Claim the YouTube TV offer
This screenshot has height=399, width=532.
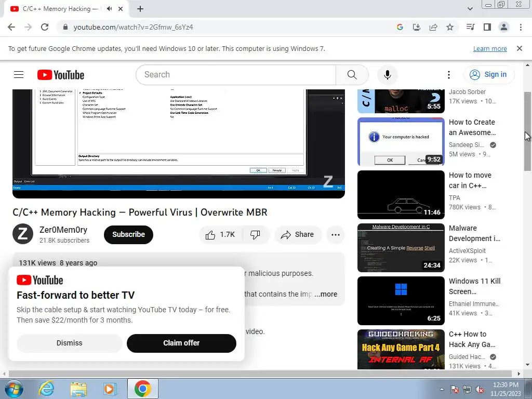pos(181,343)
